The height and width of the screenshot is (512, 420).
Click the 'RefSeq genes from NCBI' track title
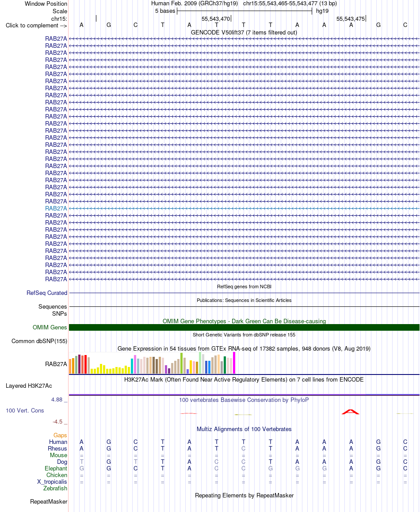coord(244,287)
